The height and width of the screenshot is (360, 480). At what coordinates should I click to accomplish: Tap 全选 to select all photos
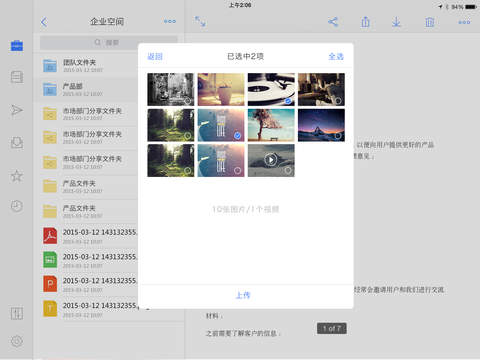336,56
